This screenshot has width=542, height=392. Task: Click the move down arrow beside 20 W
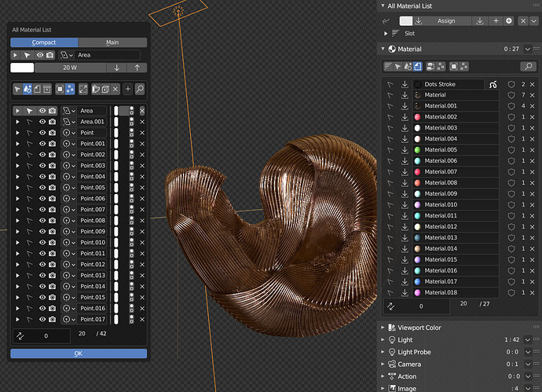click(116, 68)
